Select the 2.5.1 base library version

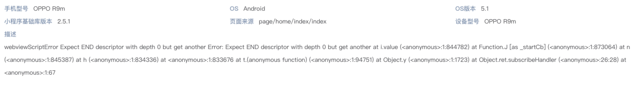click(64, 22)
